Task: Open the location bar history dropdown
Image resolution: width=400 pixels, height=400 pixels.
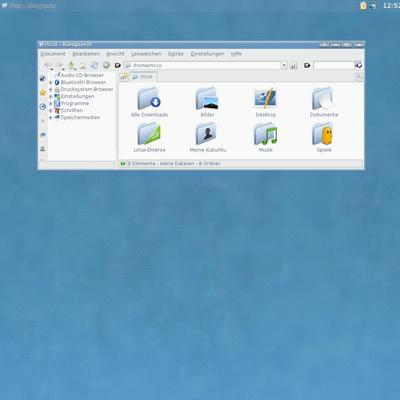Action: click(x=284, y=66)
